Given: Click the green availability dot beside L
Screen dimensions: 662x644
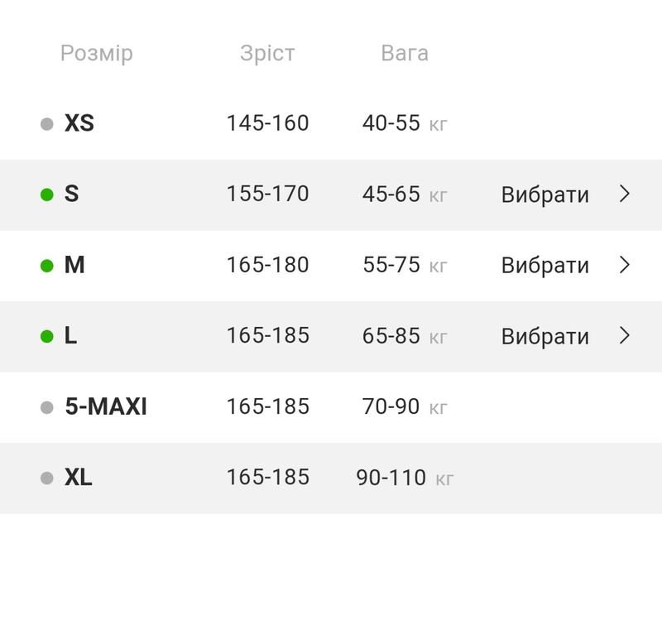Looking at the screenshot, I should (x=47, y=336).
